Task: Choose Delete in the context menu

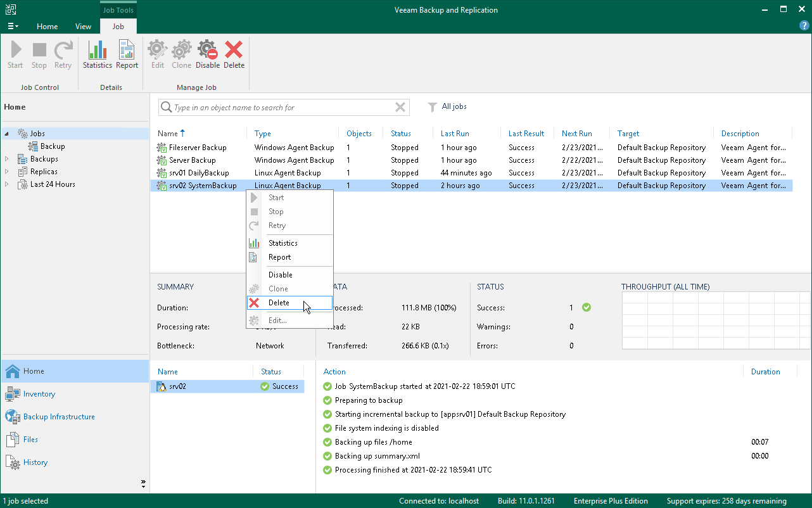Action: click(279, 303)
